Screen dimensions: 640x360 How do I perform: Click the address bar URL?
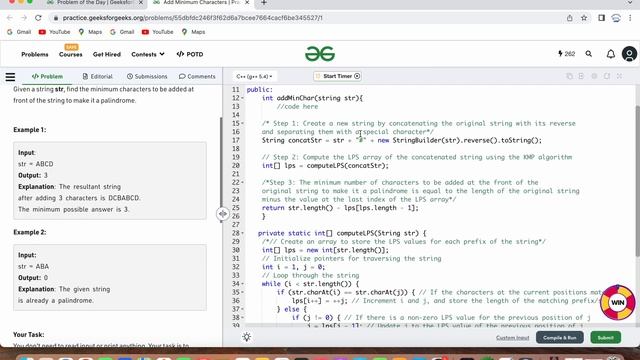[192, 18]
